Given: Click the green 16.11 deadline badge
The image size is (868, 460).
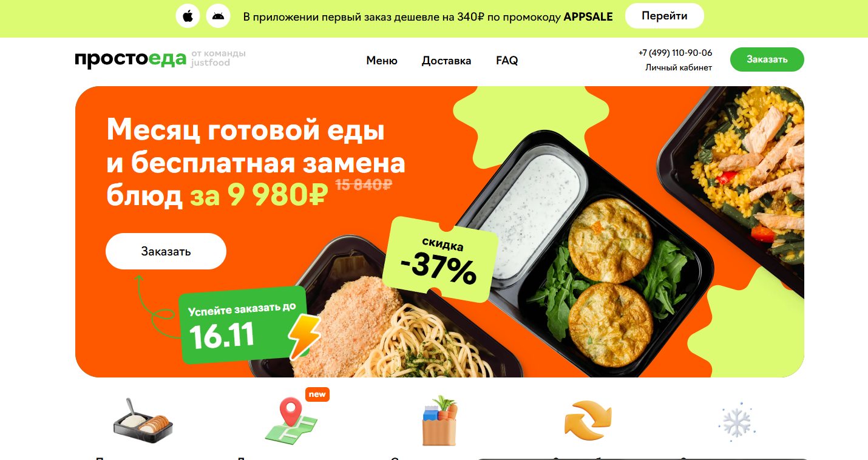Looking at the screenshot, I should [244, 325].
